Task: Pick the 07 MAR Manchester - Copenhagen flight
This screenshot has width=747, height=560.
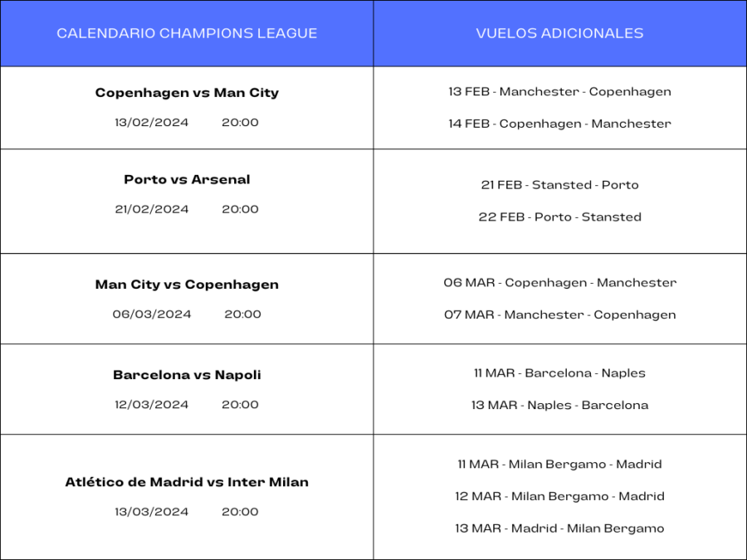Action: coord(559,315)
